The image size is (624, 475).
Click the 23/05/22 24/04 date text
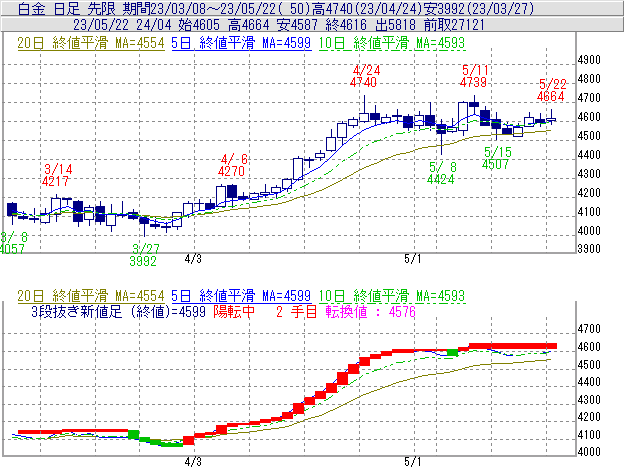click(122, 25)
